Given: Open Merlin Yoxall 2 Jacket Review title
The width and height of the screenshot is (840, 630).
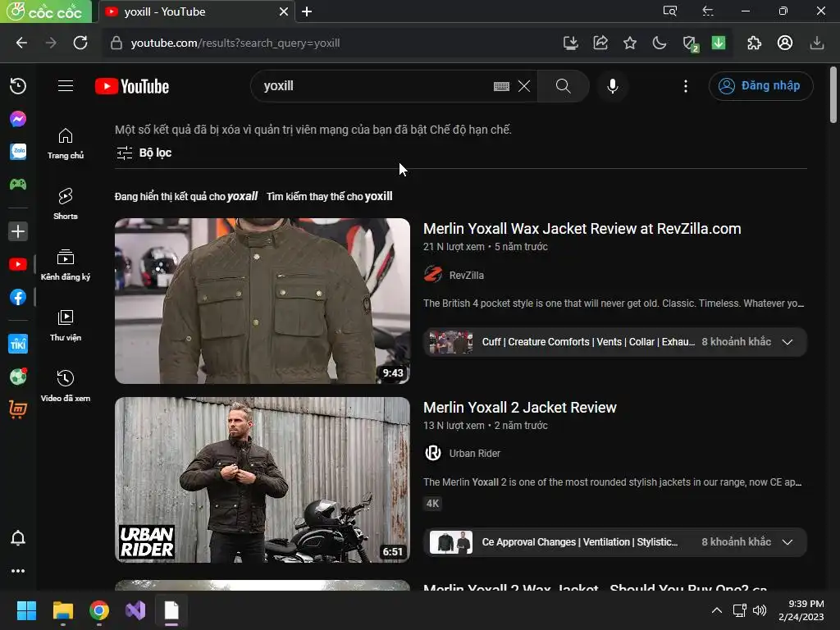Looking at the screenshot, I should click(519, 408).
